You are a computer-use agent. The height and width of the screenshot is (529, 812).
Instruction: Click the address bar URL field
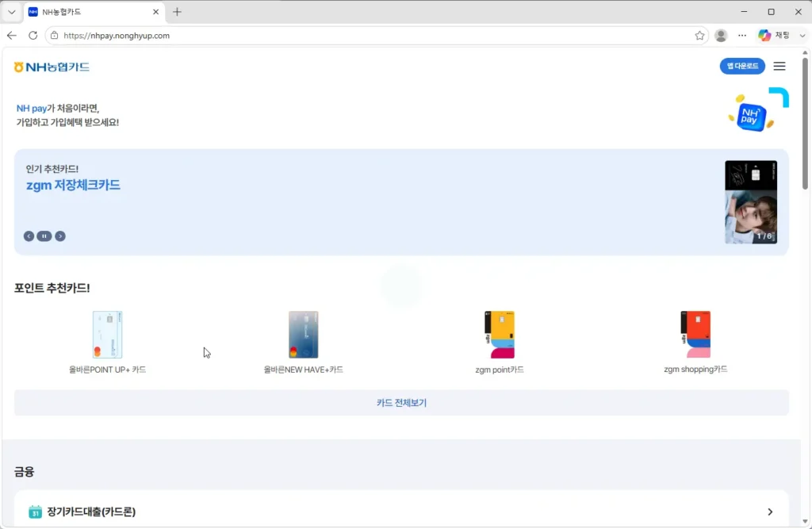coord(375,35)
